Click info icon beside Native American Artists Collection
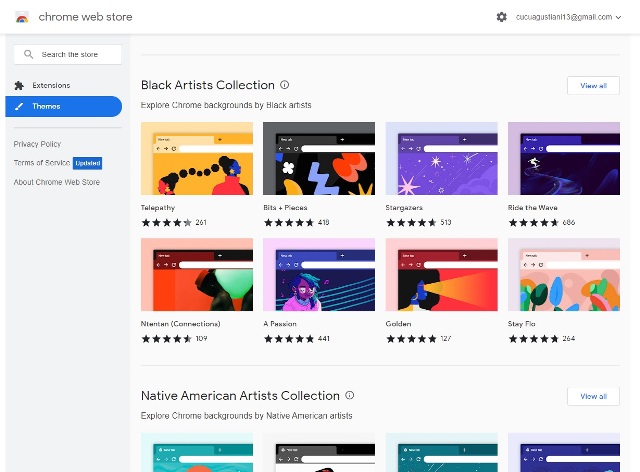640x472 pixels. pos(350,395)
